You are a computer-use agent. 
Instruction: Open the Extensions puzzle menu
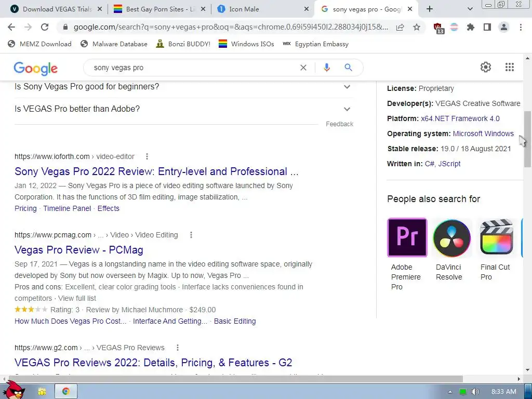tap(470, 27)
